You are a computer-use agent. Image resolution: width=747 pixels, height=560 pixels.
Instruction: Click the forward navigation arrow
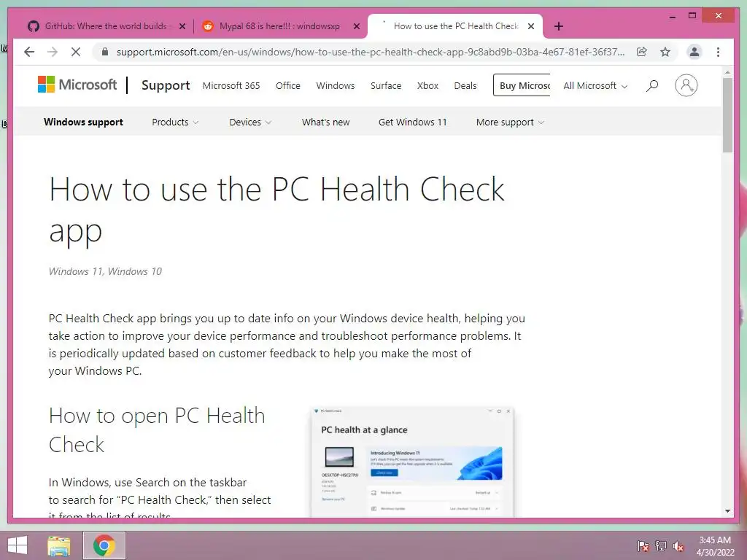point(53,52)
